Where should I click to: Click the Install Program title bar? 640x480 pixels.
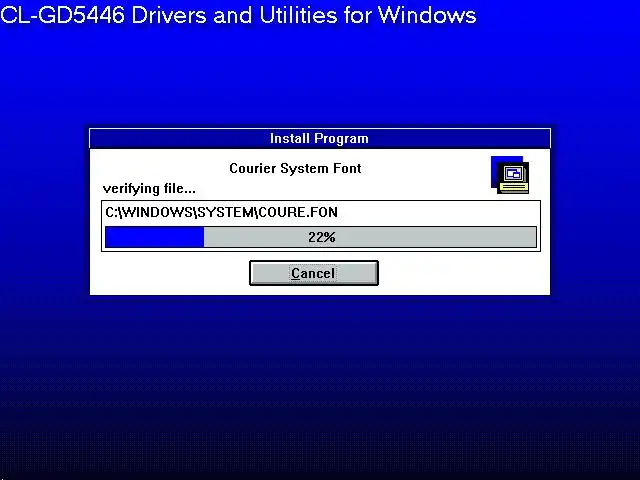tap(320, 138)
